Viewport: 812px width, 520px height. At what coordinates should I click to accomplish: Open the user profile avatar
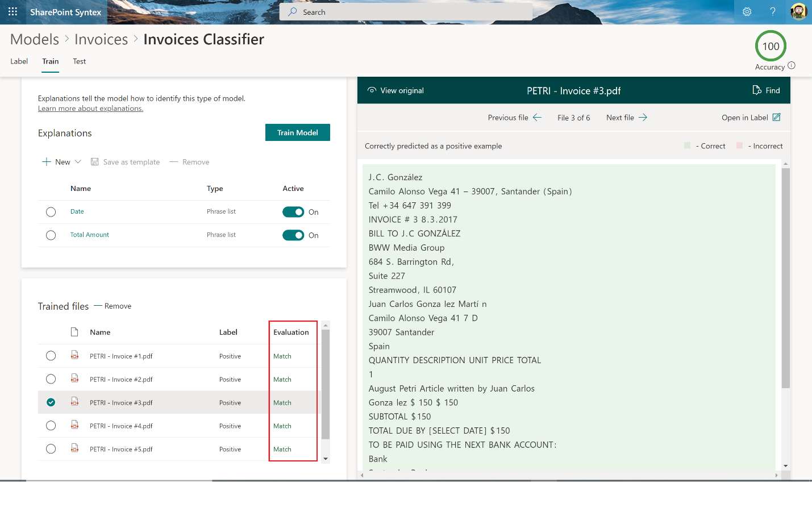[798, 12]
